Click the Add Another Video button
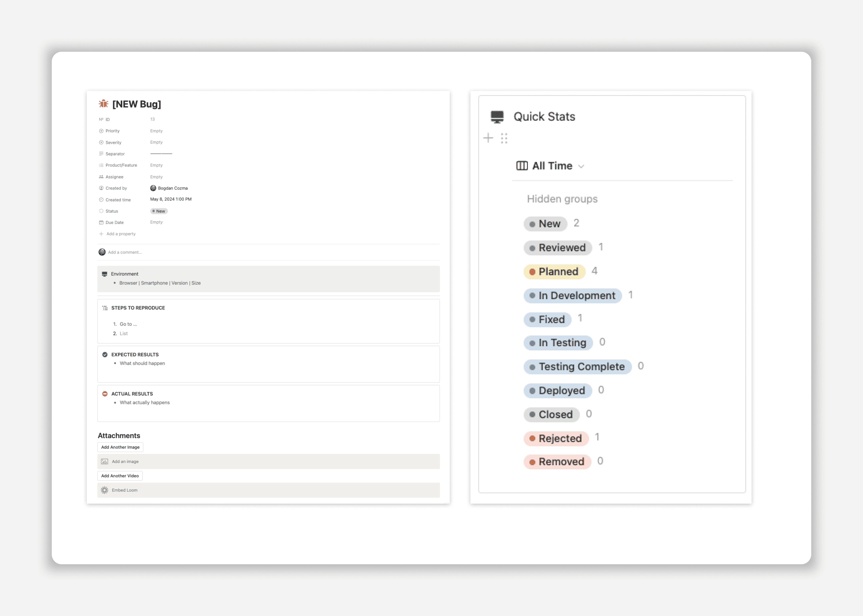The image size is (863, 616). tap(120, 475)
